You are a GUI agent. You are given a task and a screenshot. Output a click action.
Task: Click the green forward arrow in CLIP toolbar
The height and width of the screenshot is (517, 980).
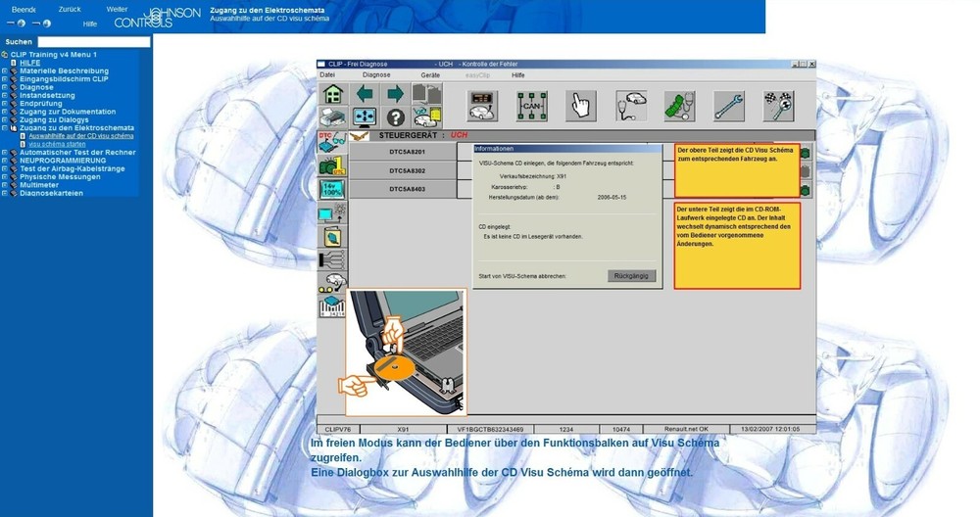395,94
